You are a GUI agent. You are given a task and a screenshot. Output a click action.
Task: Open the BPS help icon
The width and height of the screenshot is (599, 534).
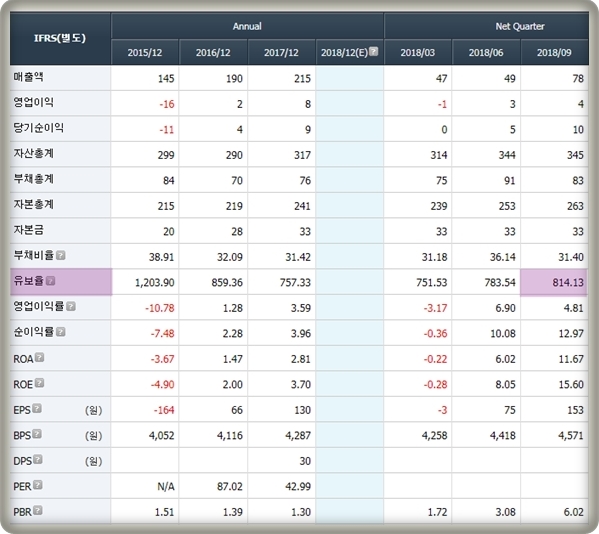coord(37,434)
